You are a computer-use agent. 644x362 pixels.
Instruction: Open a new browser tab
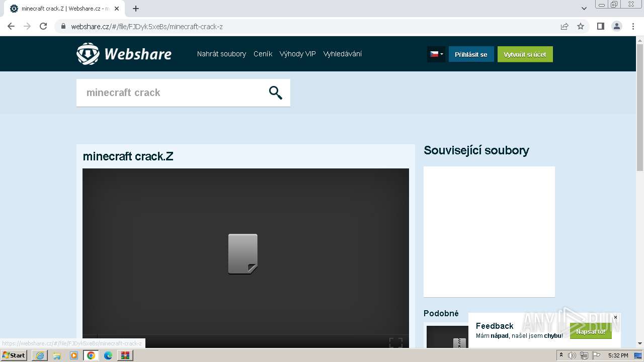136,9
